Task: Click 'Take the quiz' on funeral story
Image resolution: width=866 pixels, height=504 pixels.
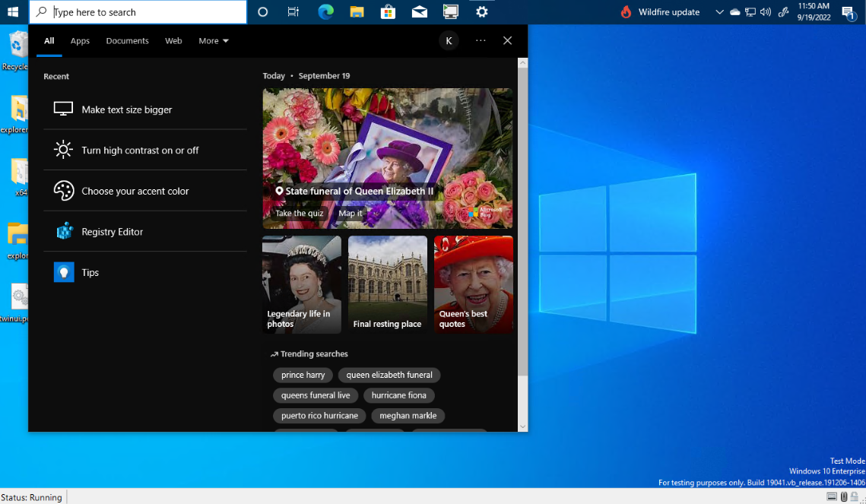Action: [298, 213]
